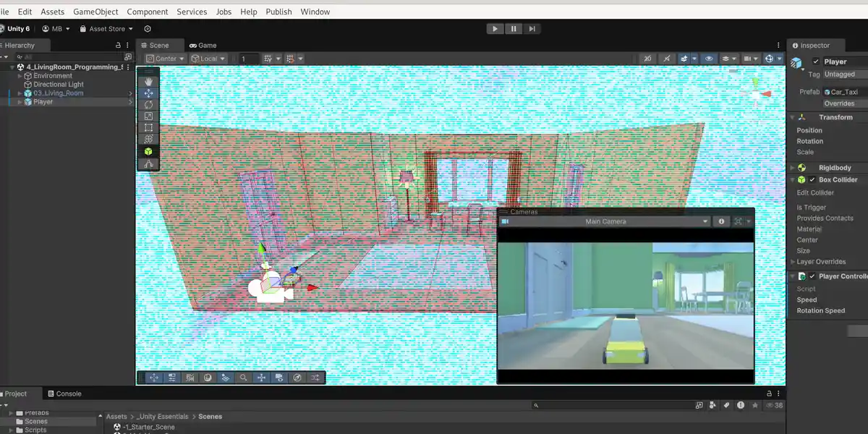
Task: Toggle scene lighting button
Action: (666, 59)
